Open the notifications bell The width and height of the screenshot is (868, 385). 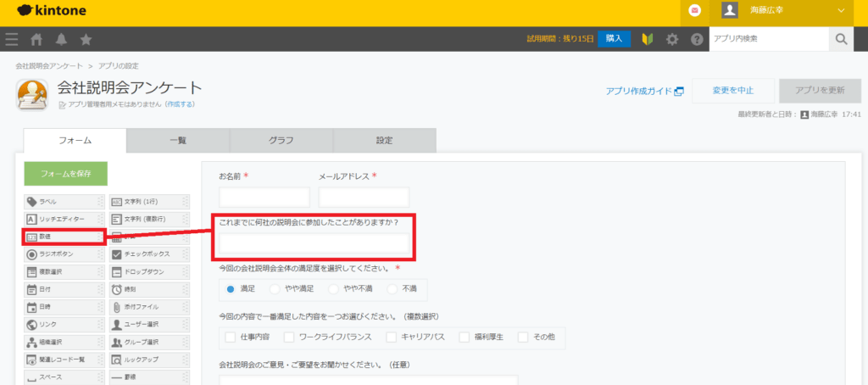(61, 39)
